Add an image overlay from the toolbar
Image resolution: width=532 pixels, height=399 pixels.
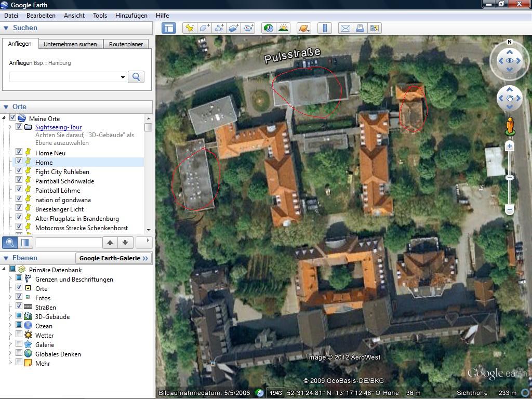point(233,28)
